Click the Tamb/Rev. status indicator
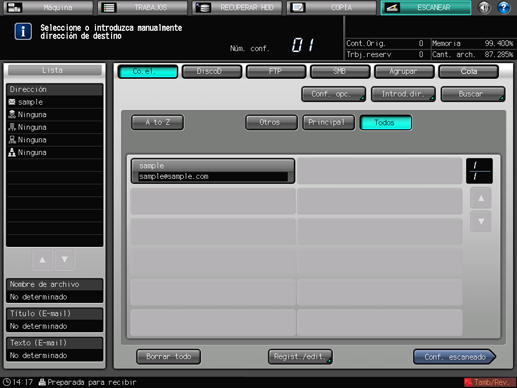517x388 pixels. point(489,382)
